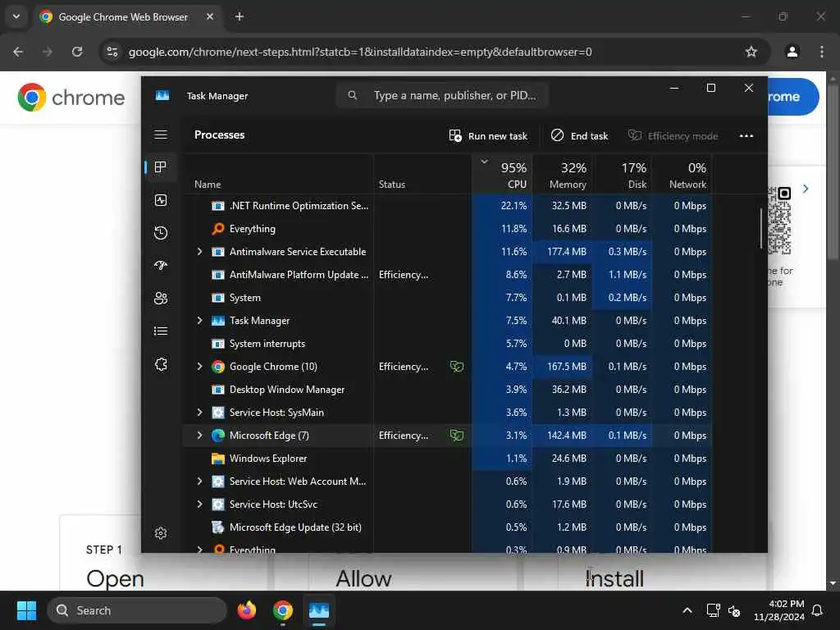Screen dimensions: 840x630
Task: Open the App history sidebar icon
Action: (161, 233)
